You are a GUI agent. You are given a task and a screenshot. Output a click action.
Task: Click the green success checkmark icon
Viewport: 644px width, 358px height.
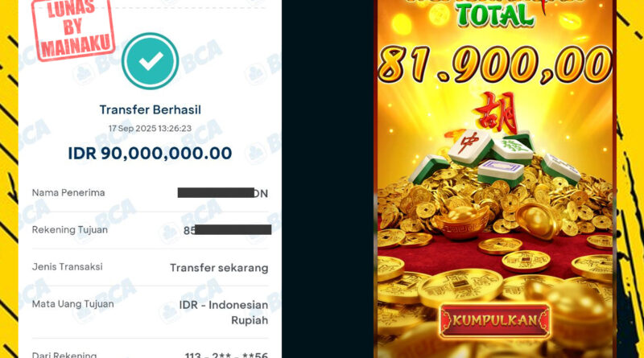(x=150, y=61)
